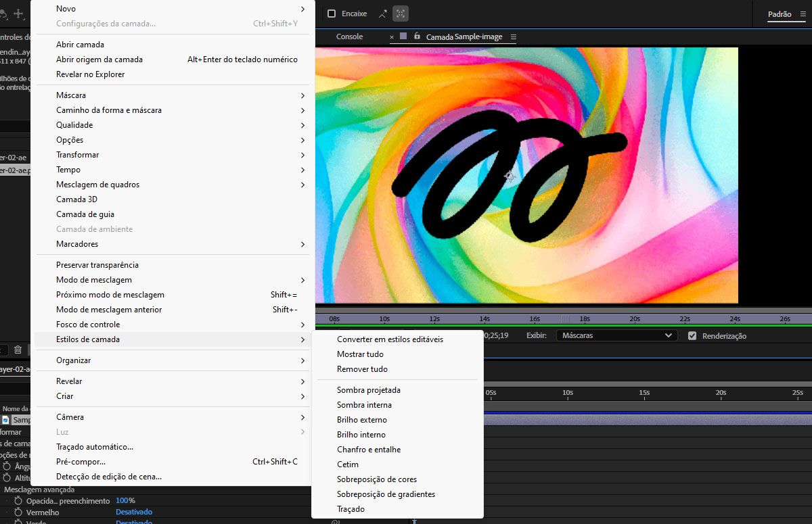812x524 pixels.
Task: Toggle Vermelho channel Desativado value
Action: pos(134,513)
